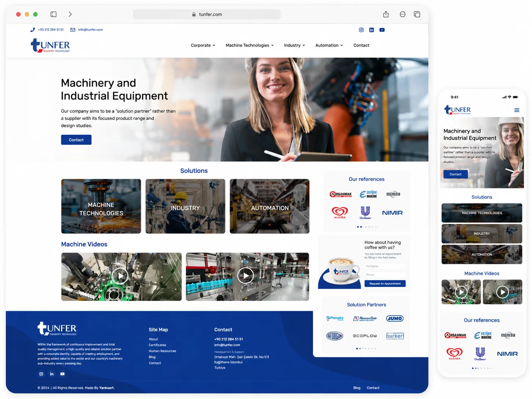Open the Machine Technologies solution card on desktop
The height and width of the screenshot is (399, 532).
coord(101,206)
